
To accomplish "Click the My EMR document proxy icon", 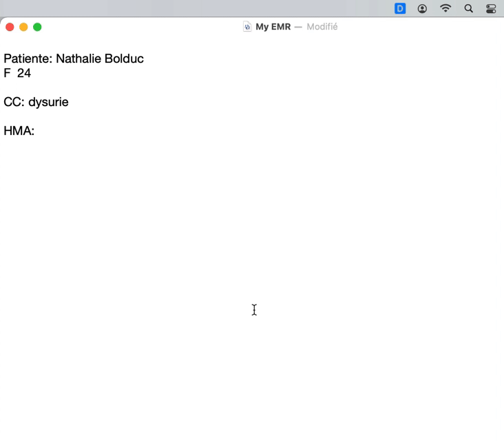I will pos(247,27).
